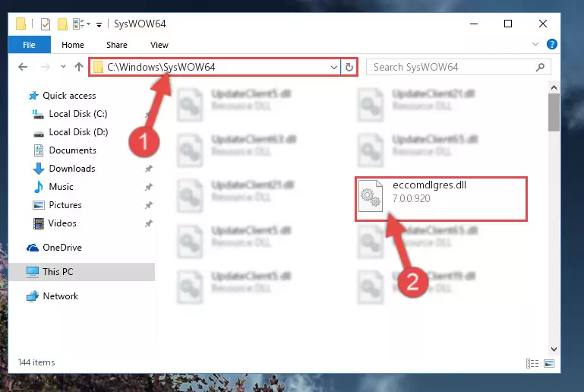Unpin Downloads using its pin icon
584x392 pixels.
[x=149, y=169]
